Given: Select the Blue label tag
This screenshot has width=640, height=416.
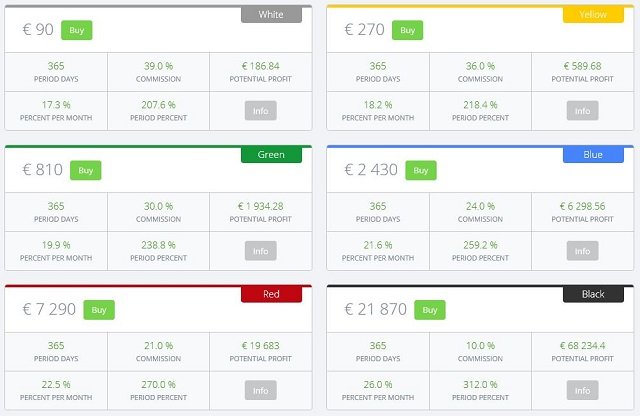Looking at the screenshot, I should click(593, 155).
